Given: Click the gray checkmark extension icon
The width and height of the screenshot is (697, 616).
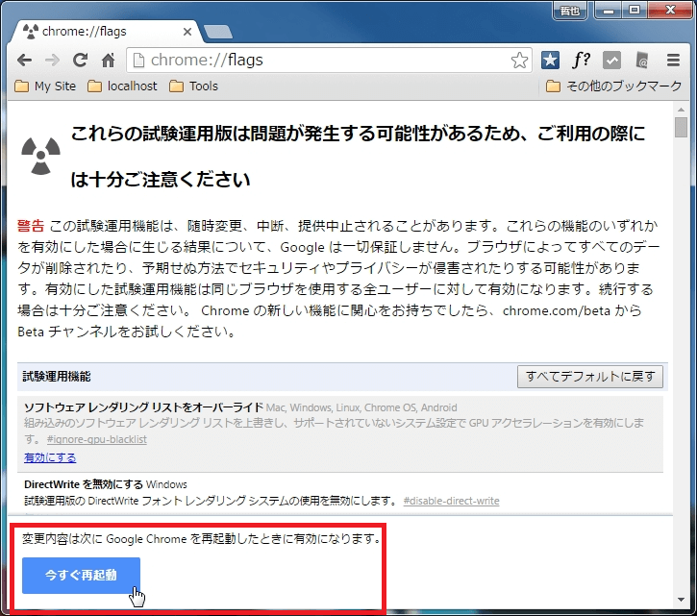Looking at the screenshot, I should coord(611,60).
